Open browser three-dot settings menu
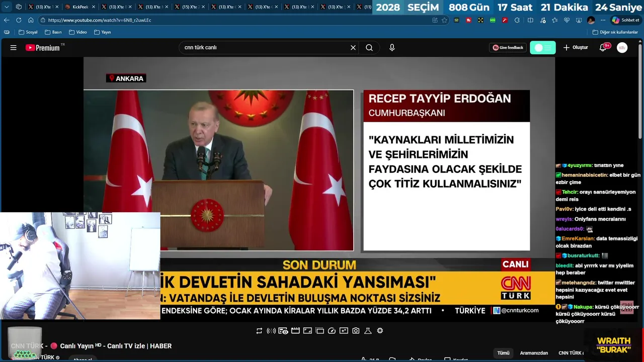Image resolution: width=644 pixels, height=362 pixels. coord(603,20)
